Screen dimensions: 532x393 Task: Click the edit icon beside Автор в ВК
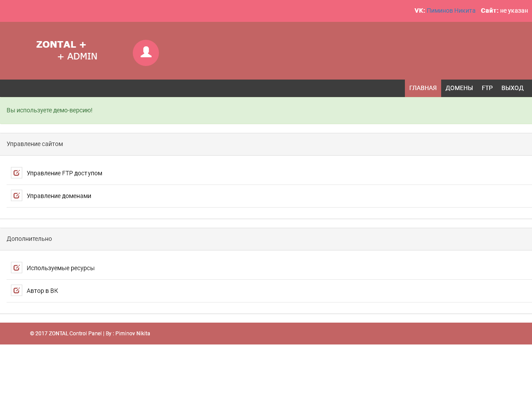click(17, 290)
